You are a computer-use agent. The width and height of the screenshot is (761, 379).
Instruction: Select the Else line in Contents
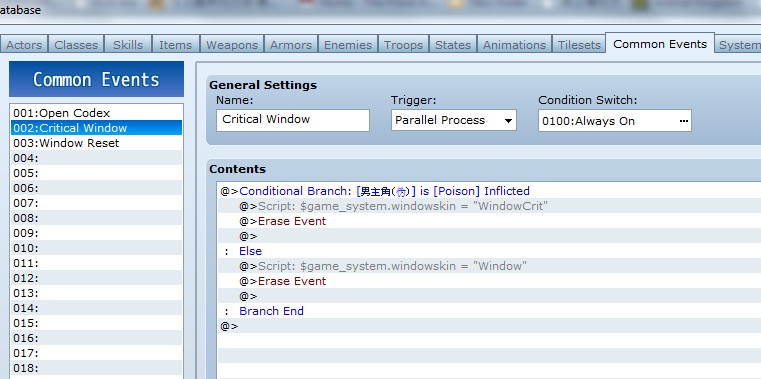coord(489,251)
